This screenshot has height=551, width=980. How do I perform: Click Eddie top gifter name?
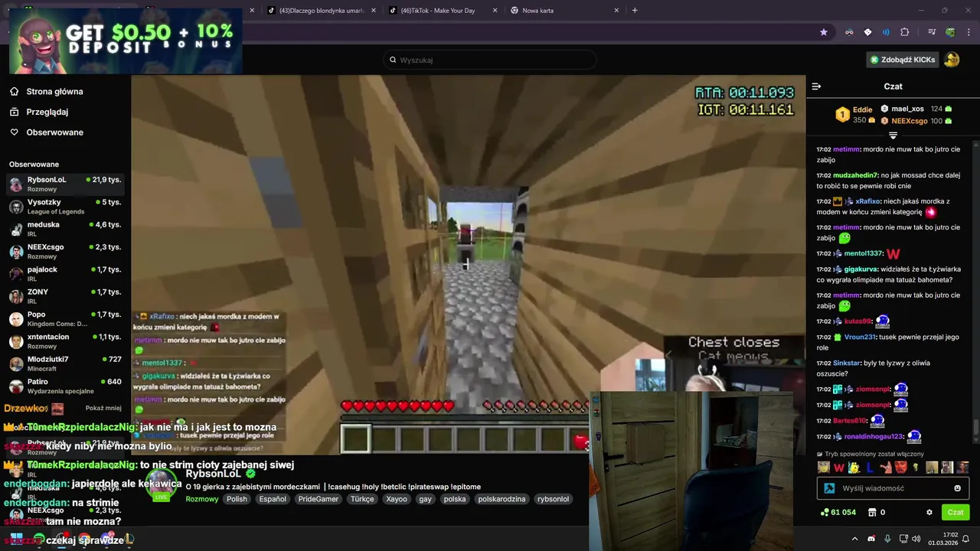click(862, 109)
